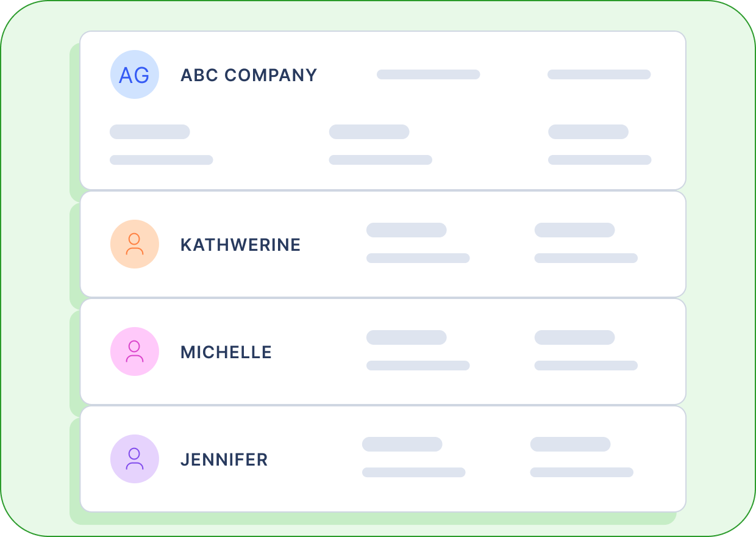This screenshot has height=537, width=756.
Task: Open the Kathwerine contact card
Action: coord(383,244)
